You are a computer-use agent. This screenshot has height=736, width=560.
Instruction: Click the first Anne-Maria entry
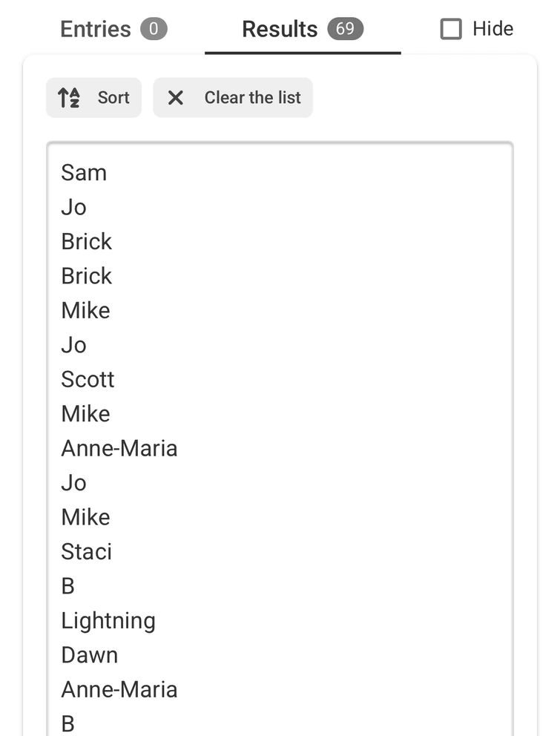click(119, 448)
